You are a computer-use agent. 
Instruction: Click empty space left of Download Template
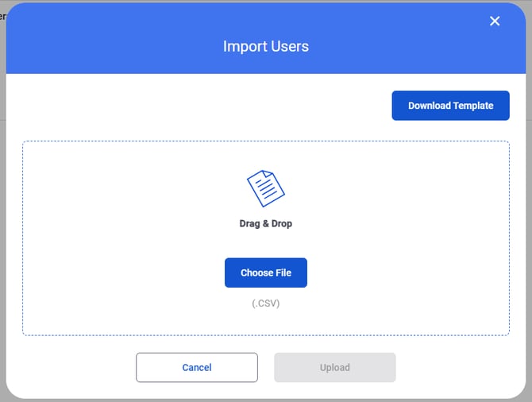(199, 106)
